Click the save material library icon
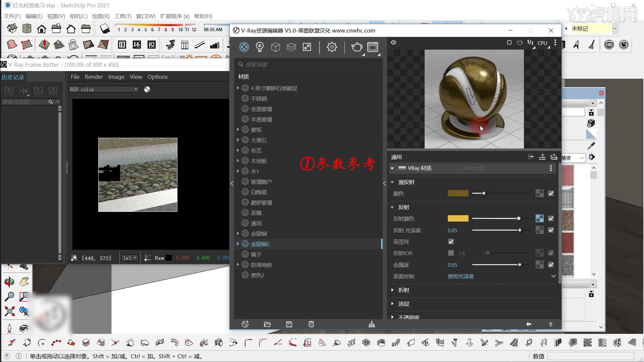The height and width of the screenshot is (362, 644). pyautogui.click(x=289, y=324)
